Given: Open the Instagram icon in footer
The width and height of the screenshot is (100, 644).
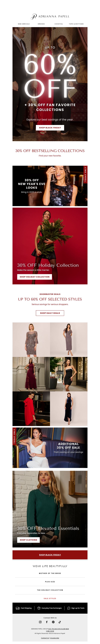Looking at the screenshot, I should 40,622.
